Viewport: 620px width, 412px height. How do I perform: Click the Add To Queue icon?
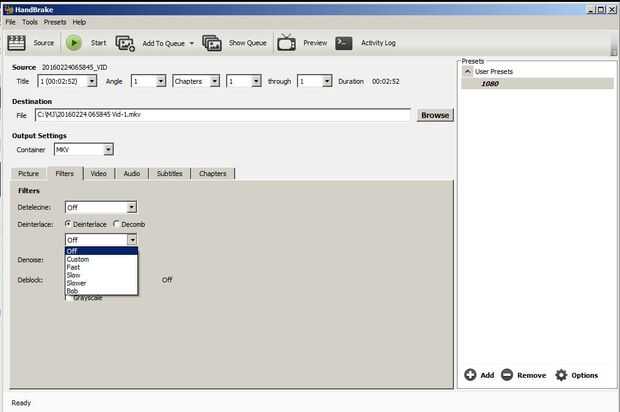125,43
